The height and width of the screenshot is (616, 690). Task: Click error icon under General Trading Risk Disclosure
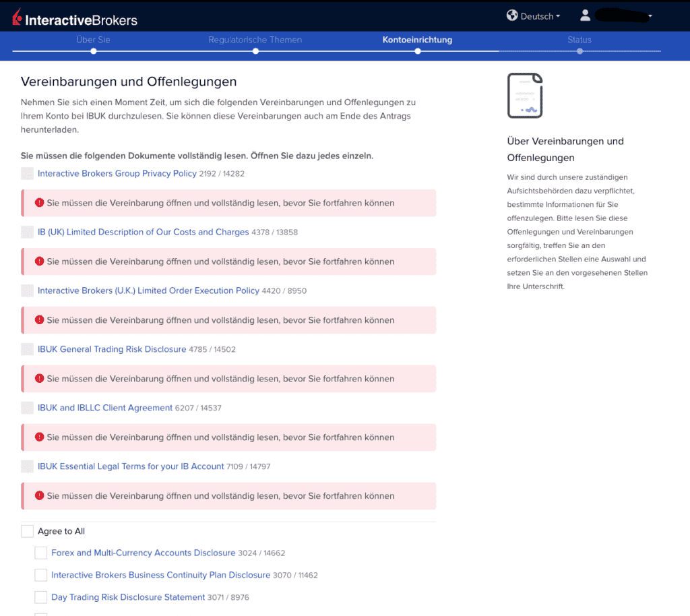click(40, 378)
